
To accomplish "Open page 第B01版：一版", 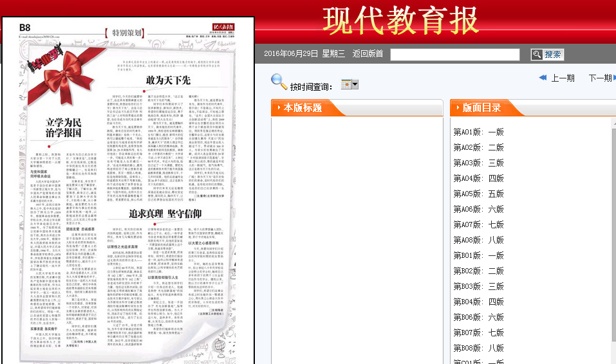I will tap(478, 256).
